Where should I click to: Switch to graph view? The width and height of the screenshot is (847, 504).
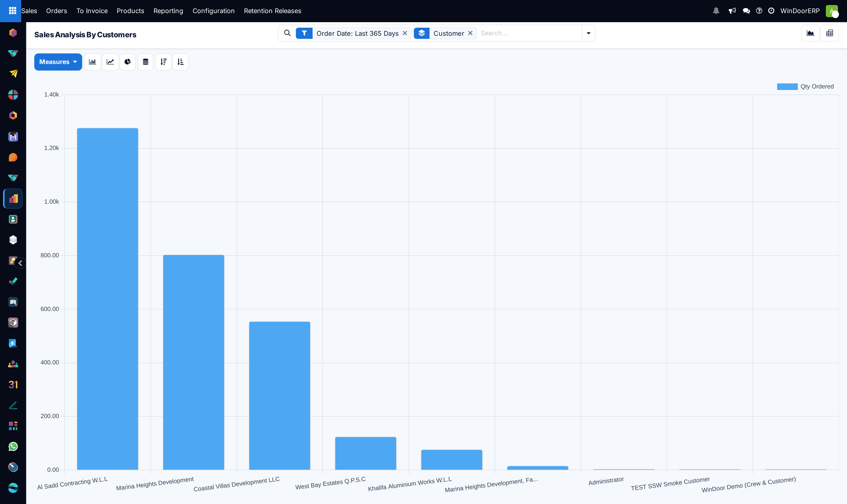(810, 33)
